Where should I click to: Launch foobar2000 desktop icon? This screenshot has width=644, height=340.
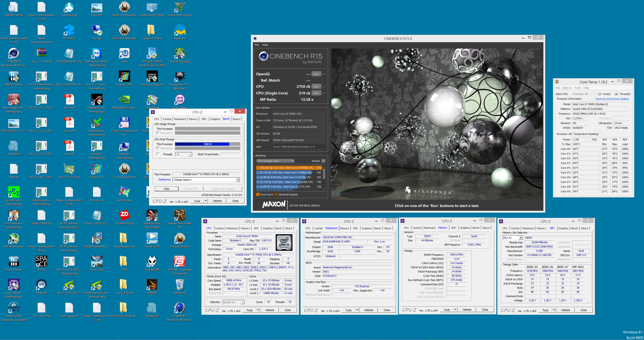click(x=152, y=264)
